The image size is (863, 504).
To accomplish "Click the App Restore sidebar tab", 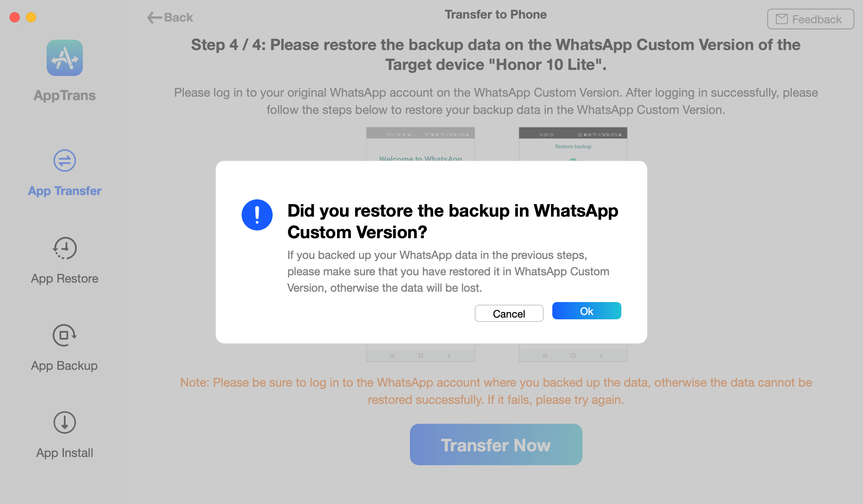I will [x=64, y=261].
